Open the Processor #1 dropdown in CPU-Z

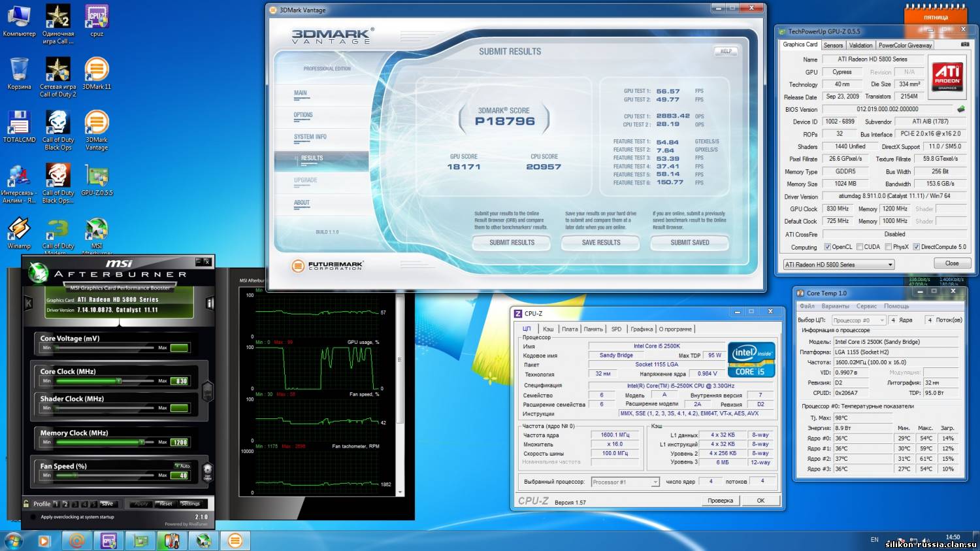coord(625,482)
